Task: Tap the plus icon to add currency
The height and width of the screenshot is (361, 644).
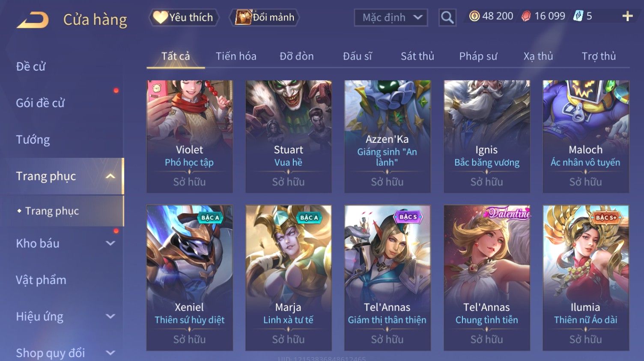Action: (x=627, y=16)
